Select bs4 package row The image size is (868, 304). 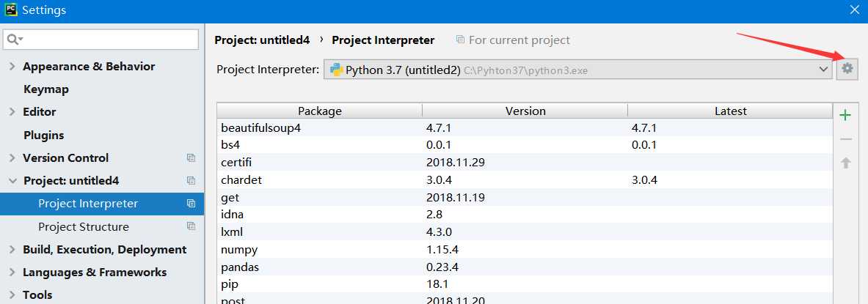point(524,145)
